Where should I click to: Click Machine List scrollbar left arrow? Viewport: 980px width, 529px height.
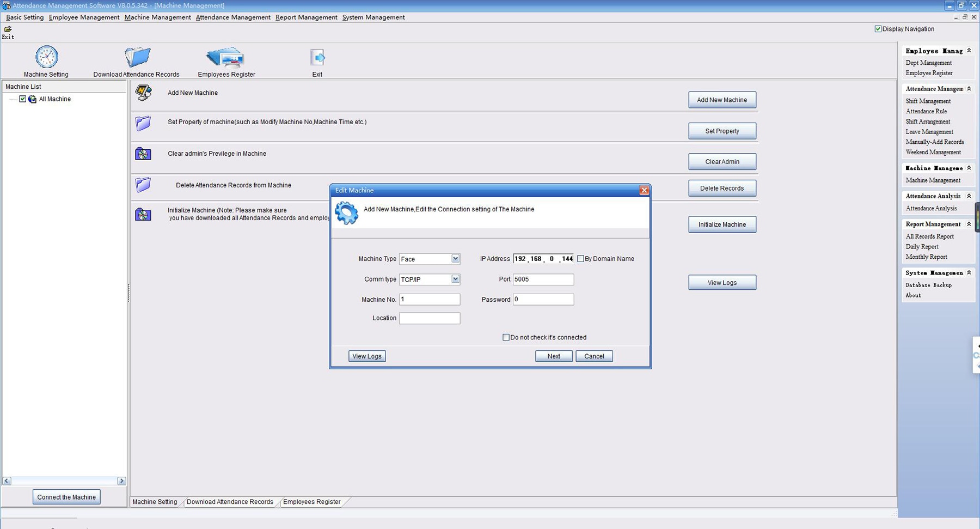(7, 481)
